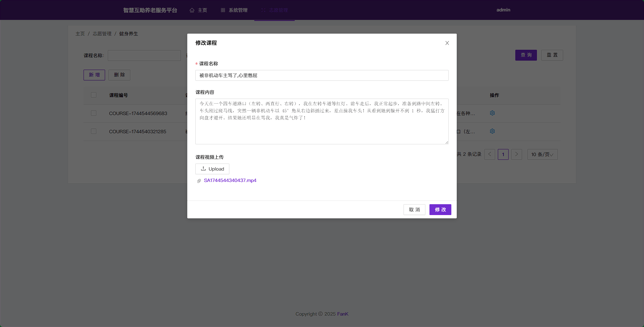Image resolution: width=644 pixels, height=327 pixels.
Task: Click into the 课程内容 textarea
Action: (x=322, y=121)
